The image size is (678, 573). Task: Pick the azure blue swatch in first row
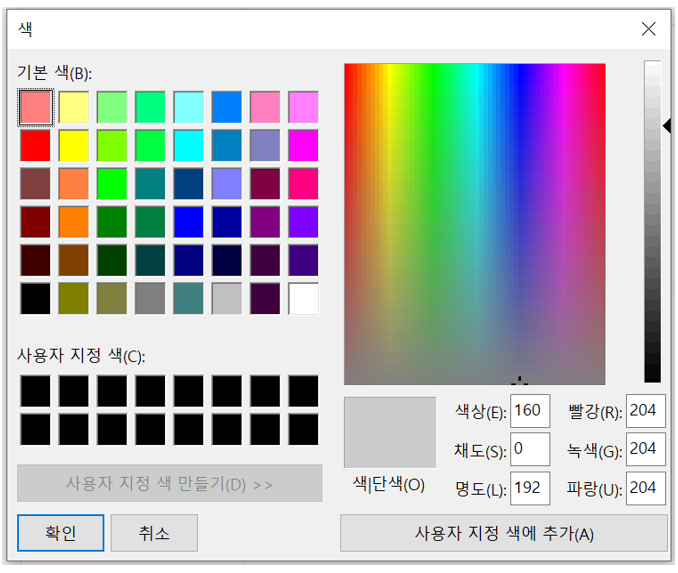pos(227,108)
